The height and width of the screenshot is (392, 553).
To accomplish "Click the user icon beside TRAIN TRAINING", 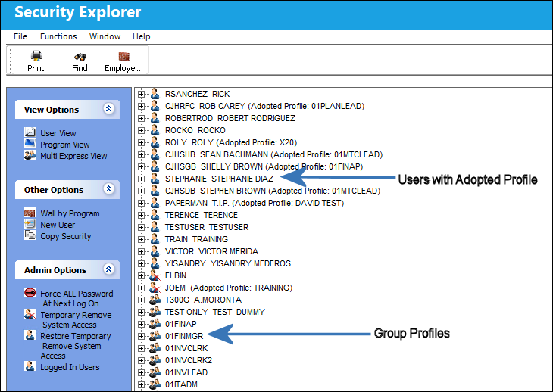I will (155, 239).
